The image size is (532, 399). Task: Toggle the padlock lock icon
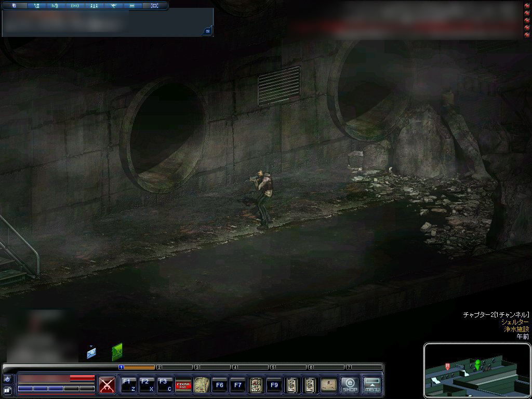coord(7,391)
